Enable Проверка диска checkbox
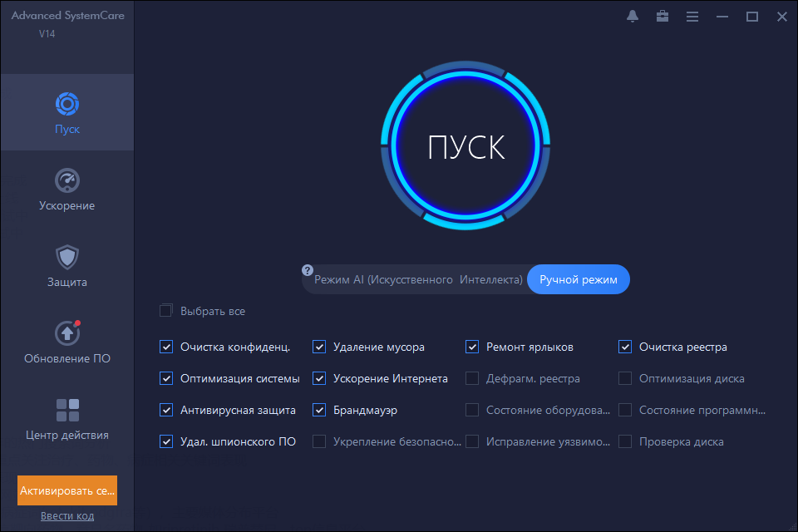Screen dimensions: 798x532 click(625, 441)
